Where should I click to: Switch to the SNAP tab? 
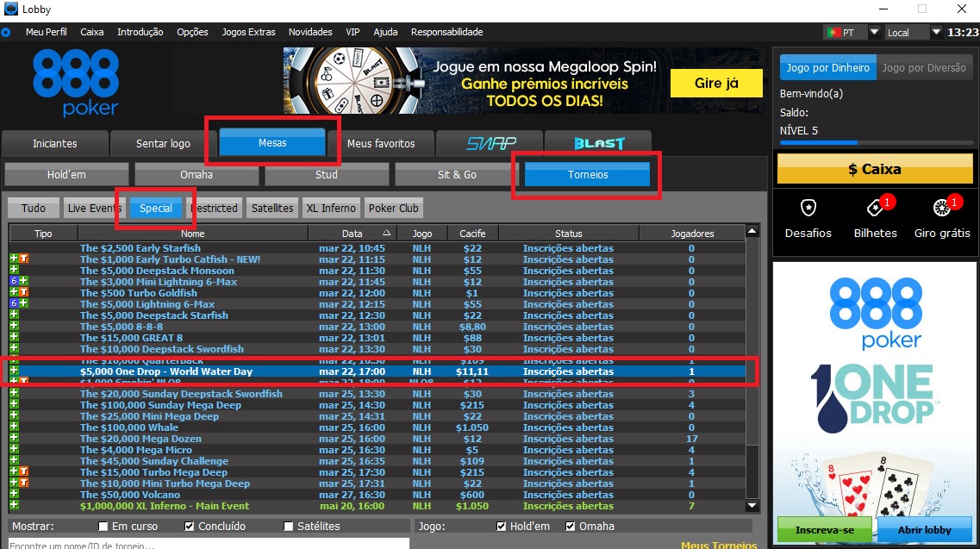490,143
